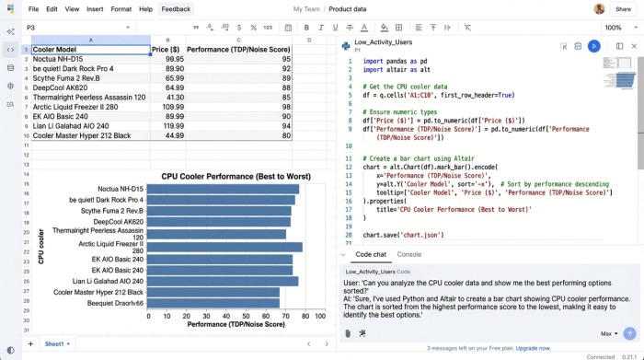Jump to code cell location icon
The height and width of the screenshot is (360, 644).
(563, 46)
